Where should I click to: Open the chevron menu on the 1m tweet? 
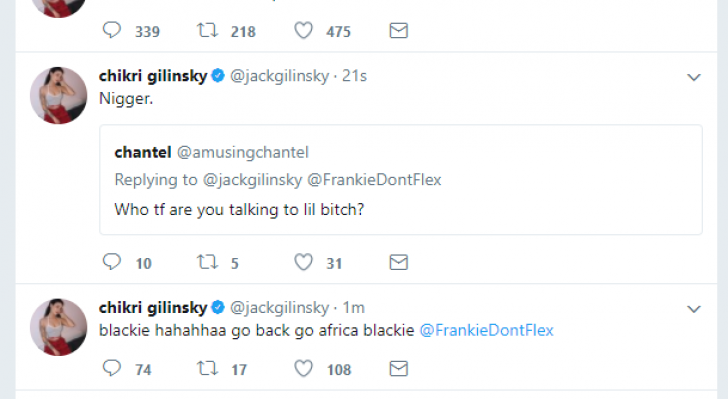[x=694, y=309]
